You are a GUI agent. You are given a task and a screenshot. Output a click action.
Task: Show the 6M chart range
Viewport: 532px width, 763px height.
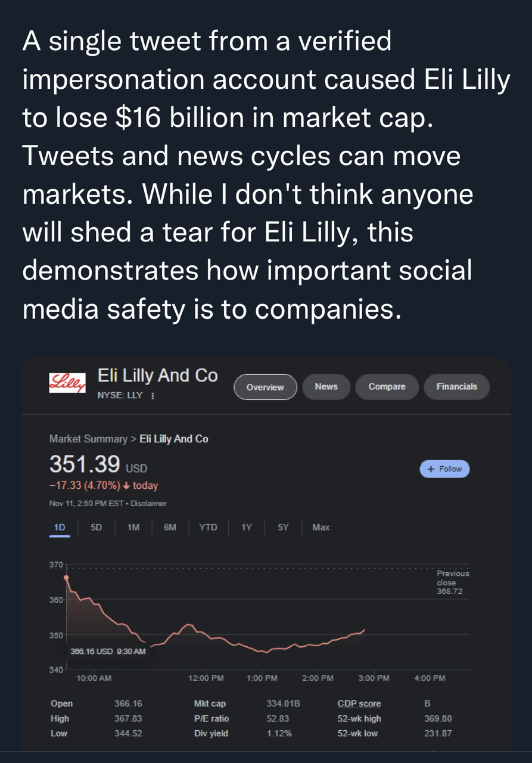coord(170,527)
